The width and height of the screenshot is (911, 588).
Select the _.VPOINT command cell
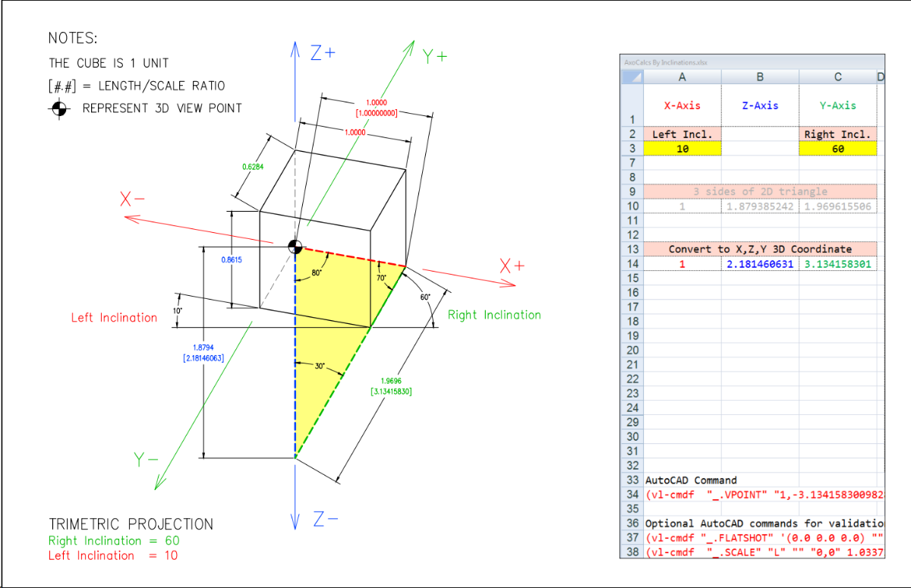pyautogui.click(x=764, y=495)
